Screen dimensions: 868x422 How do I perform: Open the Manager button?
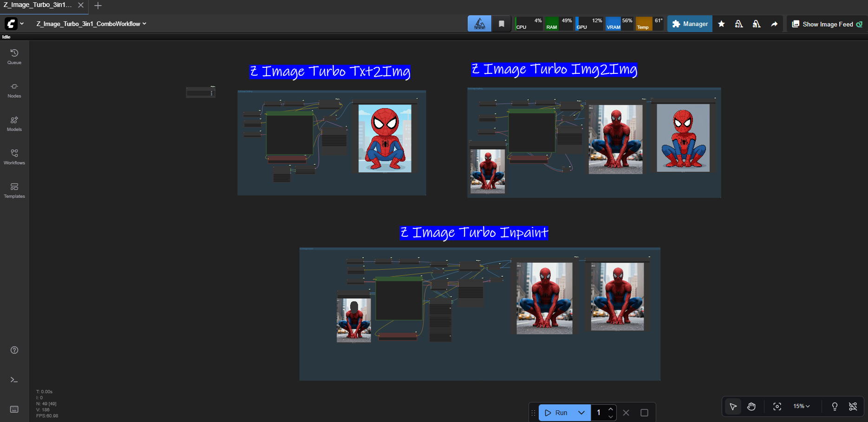point(690,24)
